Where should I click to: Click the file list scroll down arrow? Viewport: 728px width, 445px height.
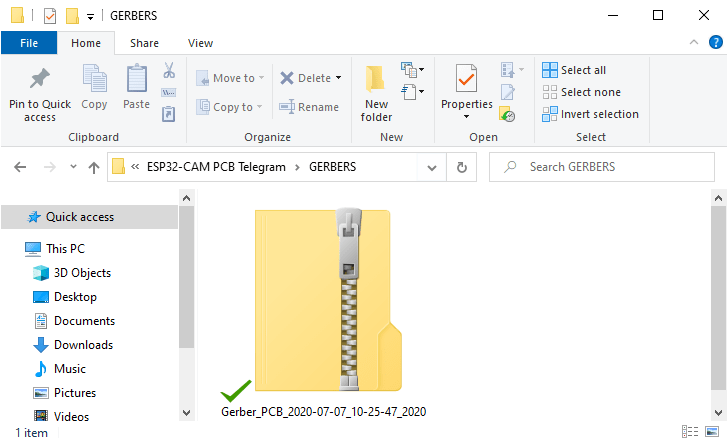click(x=718, y=412)
